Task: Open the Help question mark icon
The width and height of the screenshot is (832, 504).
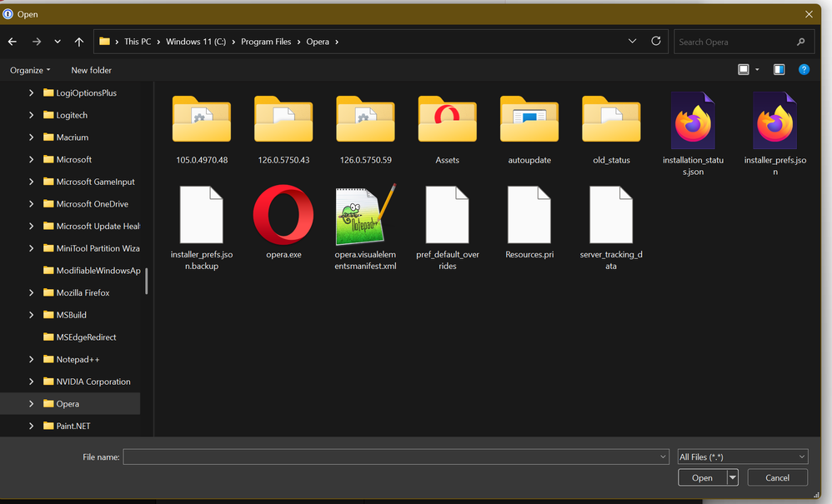Action: pos(804,70)
